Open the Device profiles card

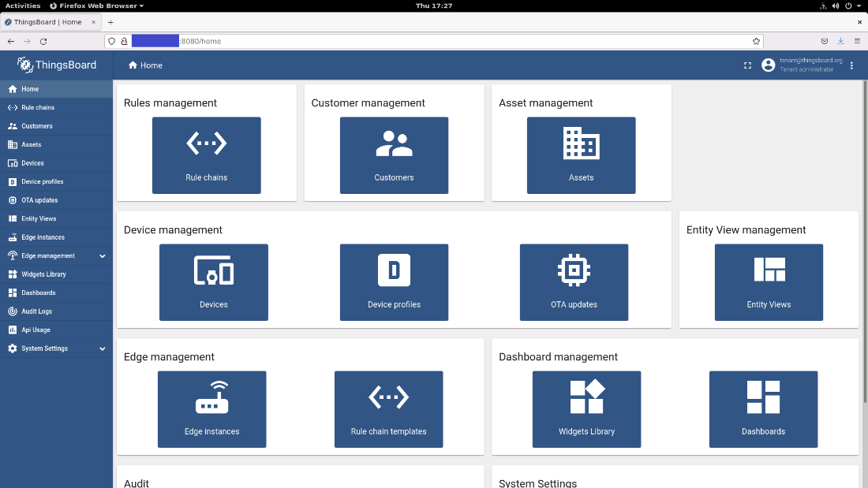(394, 282)
